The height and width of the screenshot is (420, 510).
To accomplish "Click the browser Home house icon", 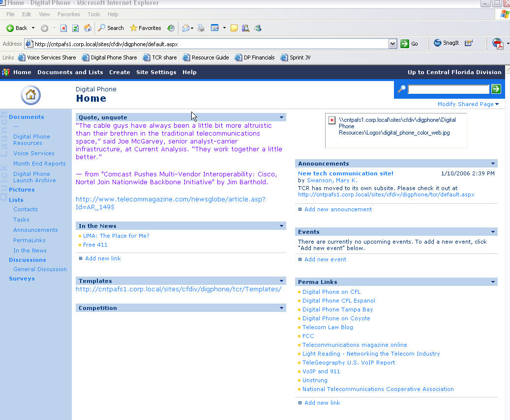I will (x=88, y=28).
